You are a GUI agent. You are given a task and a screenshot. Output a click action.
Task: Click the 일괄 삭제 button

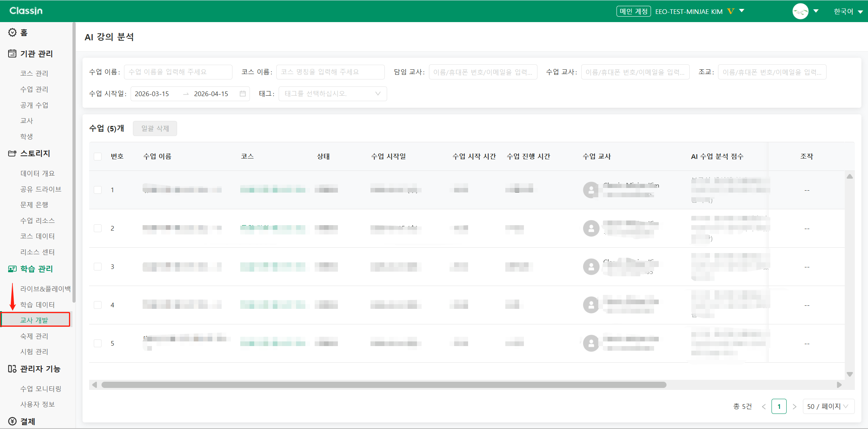[155, 129]
